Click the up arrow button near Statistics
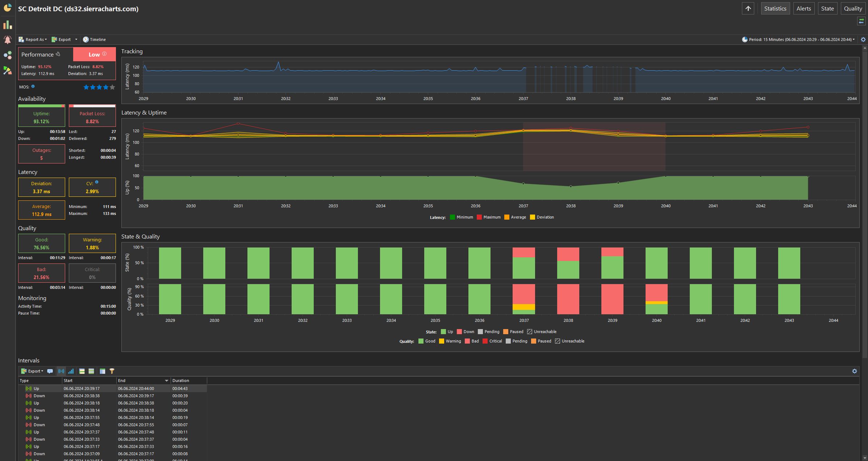The image size is (868, 461). 748,8
